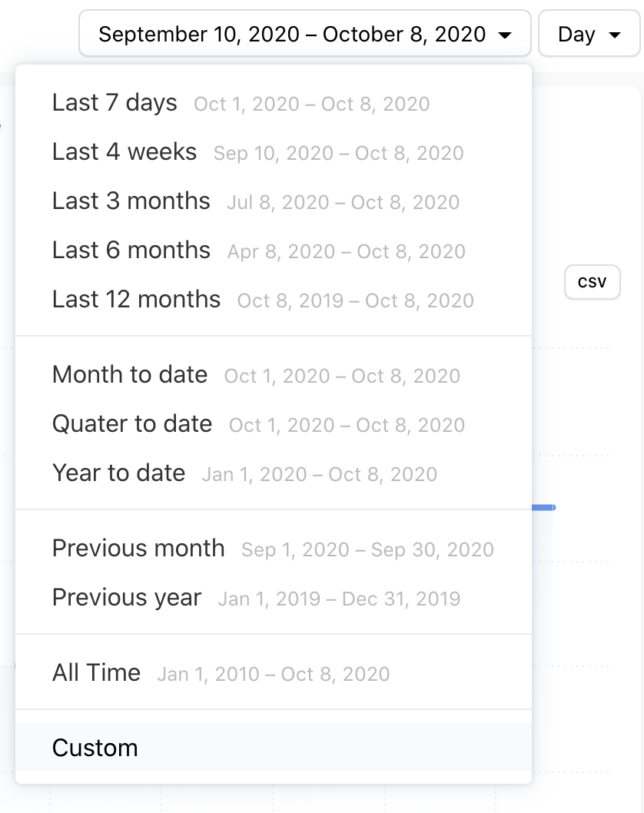Click Jan 1, 2010 – Oct 8, 2020 dates
Screen dimensions: 644x813
click(x=273, y=675)
